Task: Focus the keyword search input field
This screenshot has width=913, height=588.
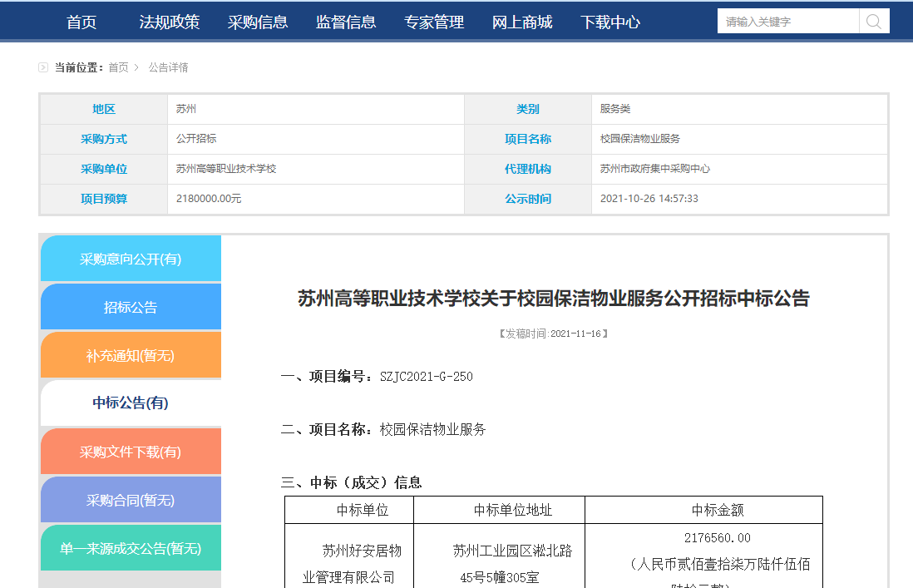Action: coord(787,22)
